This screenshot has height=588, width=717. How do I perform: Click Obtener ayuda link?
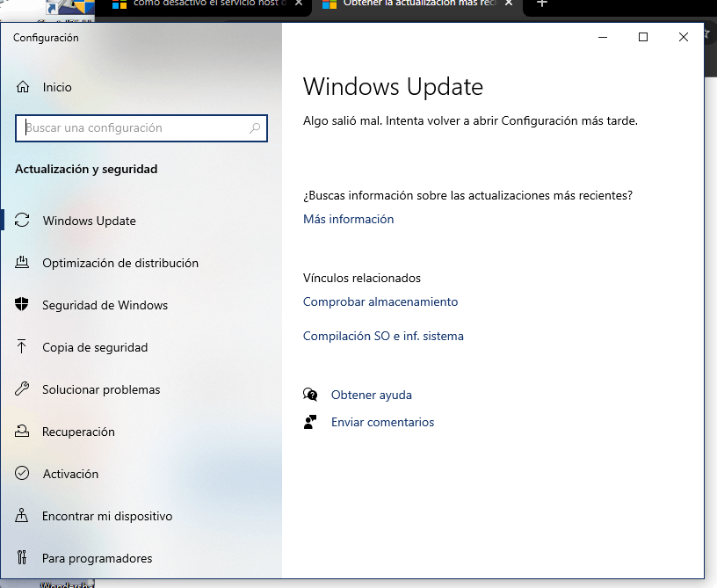372,395
